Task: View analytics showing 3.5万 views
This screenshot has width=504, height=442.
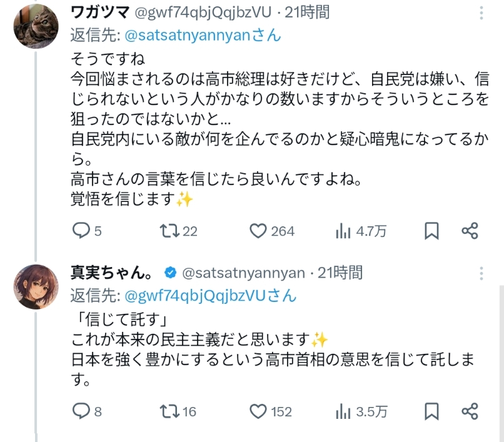Action: pyautogui.click(x=343, y=411)
